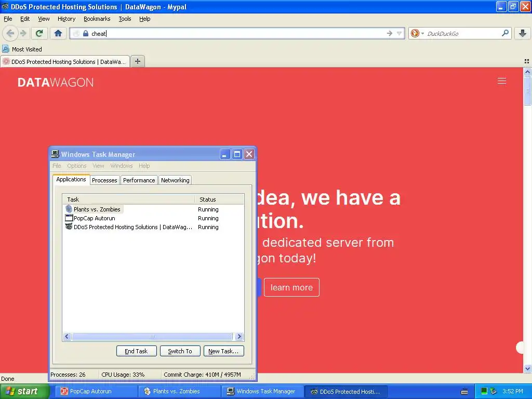Select the Applications tab in Task Manager
This screenshot has width=532, height=399.
pos(71,179)
